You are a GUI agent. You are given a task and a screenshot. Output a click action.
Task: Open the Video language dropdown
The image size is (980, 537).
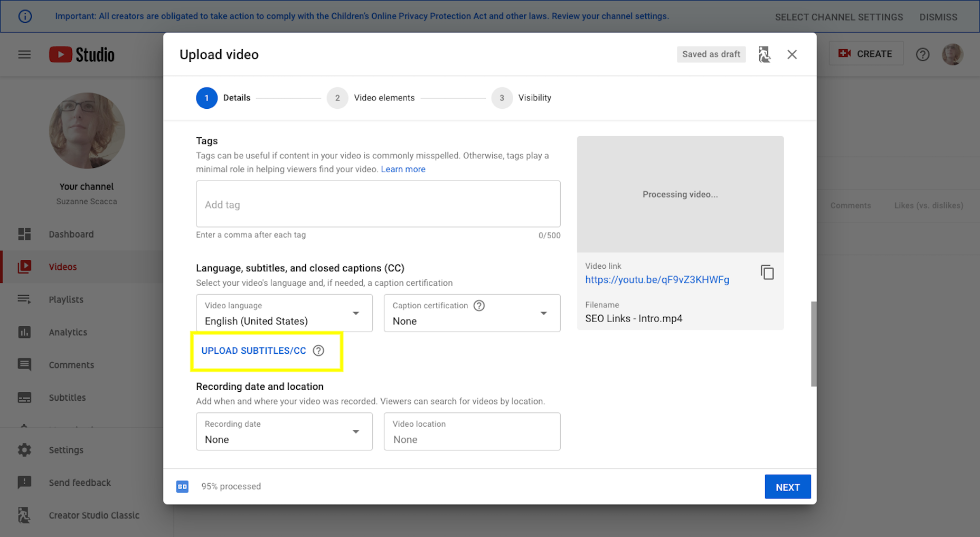(284, 313)
